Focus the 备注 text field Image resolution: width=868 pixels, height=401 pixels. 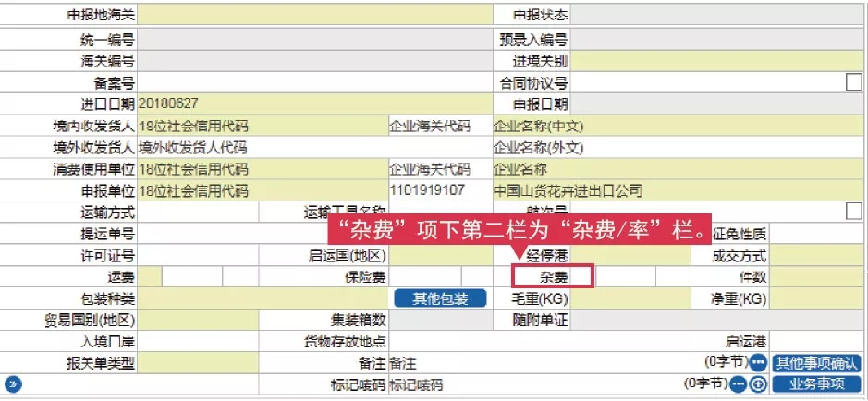click(x=545, y=363)
